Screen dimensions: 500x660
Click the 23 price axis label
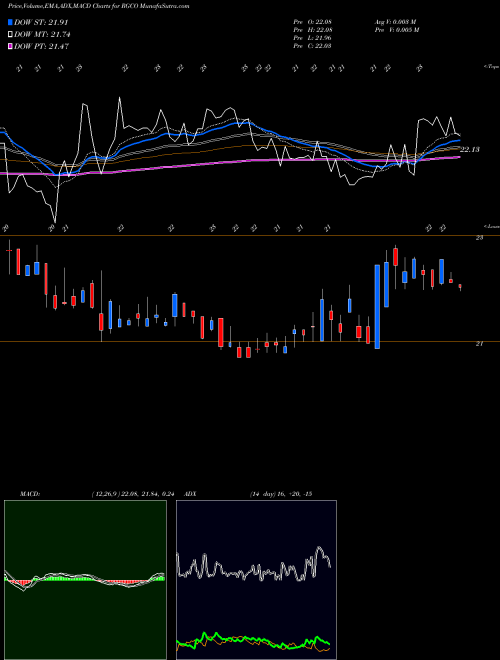479,238
